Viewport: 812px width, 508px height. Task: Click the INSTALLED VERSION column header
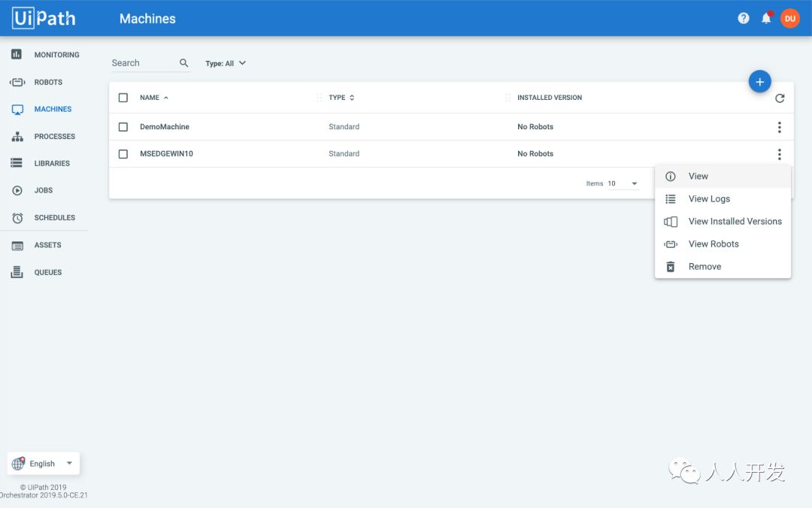click(x=550, y=98)
